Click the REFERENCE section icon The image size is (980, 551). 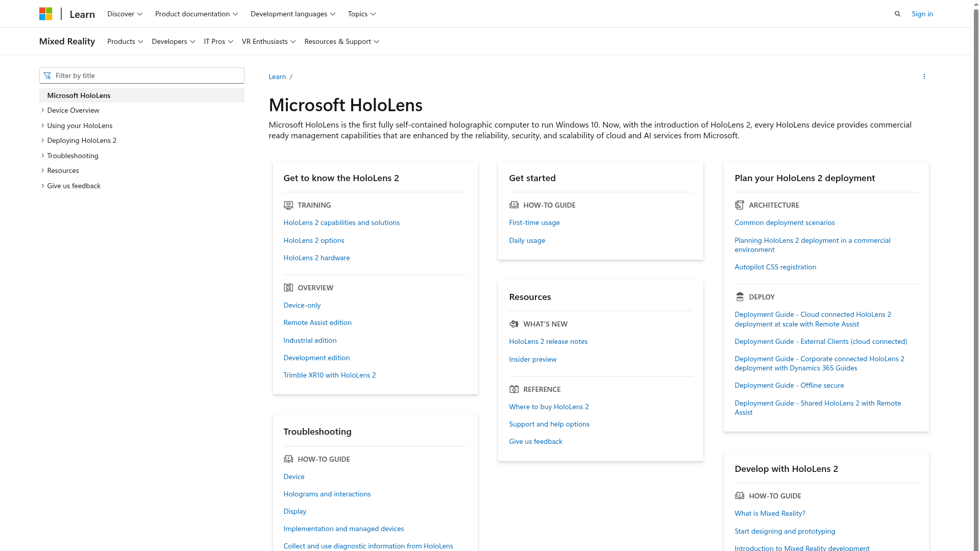(x=514, y=389)
